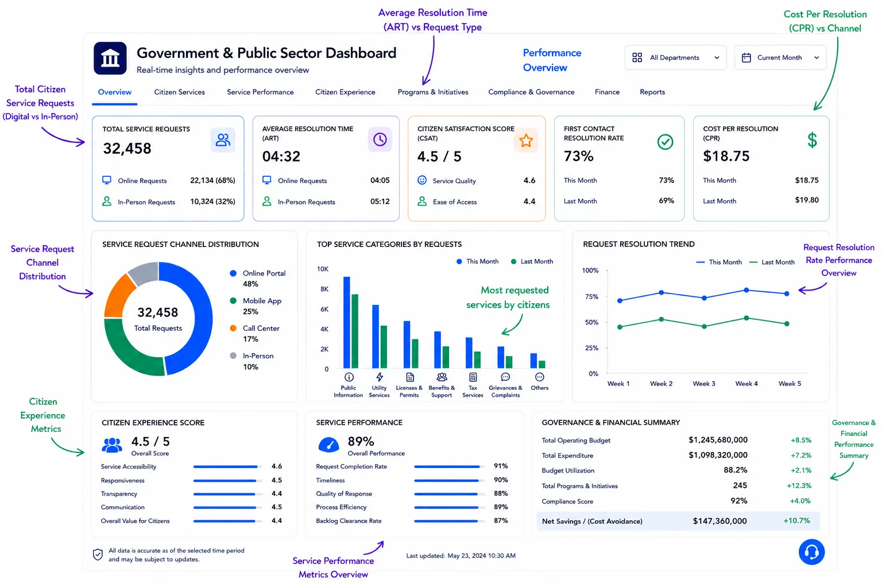Click the Week 2 Last Month data point

(661, 319)
